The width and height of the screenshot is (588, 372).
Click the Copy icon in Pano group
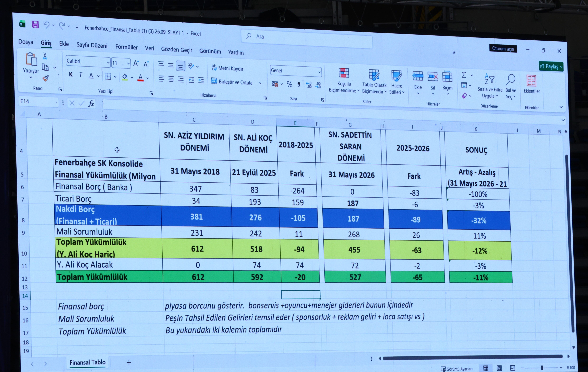pyautogui.click(x=45, y=67)
